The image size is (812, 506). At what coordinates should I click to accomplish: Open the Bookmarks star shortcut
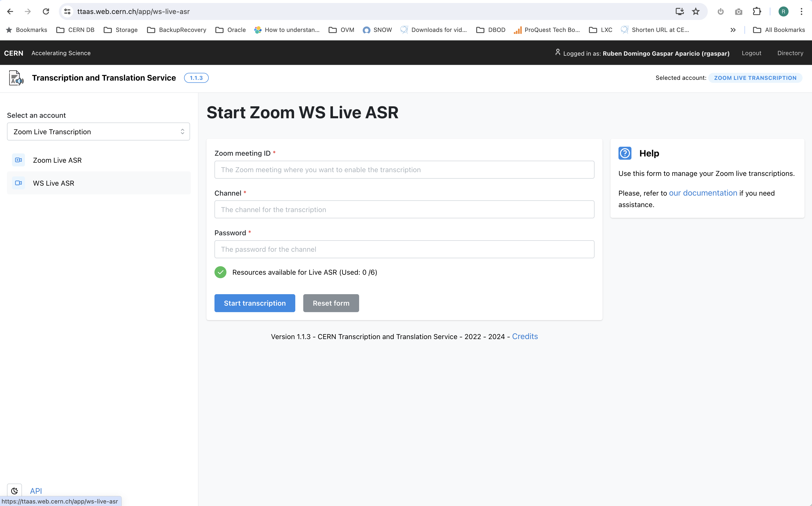(x=27, y=30)
